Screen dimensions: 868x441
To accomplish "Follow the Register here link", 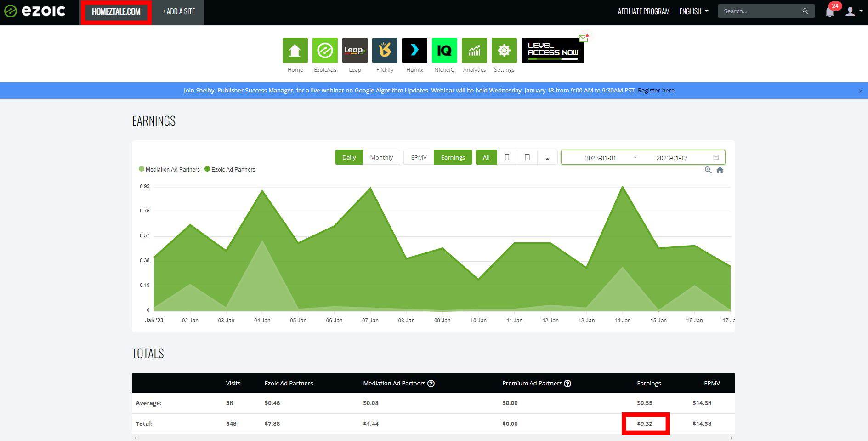I will (x=657, y=91).
